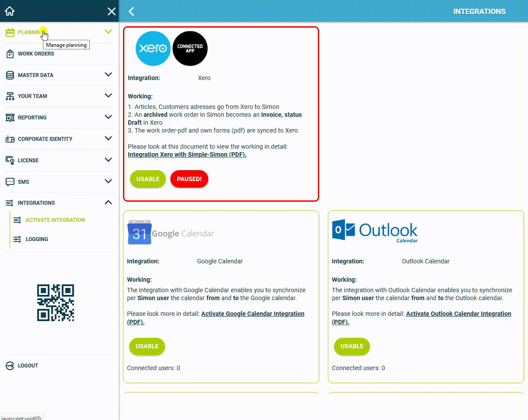Open the Master Data menu label
The height and width of the screenshot is (420, 528).
[35, 75]
